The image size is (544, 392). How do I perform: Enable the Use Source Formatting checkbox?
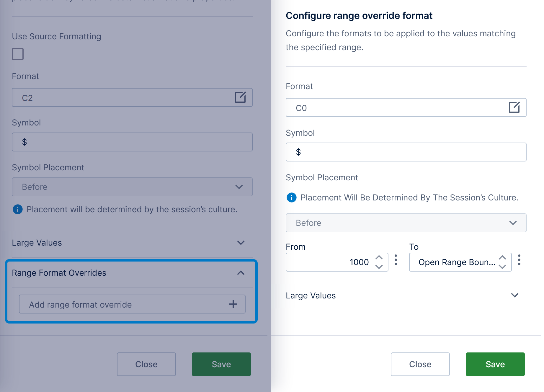[18, 54]
